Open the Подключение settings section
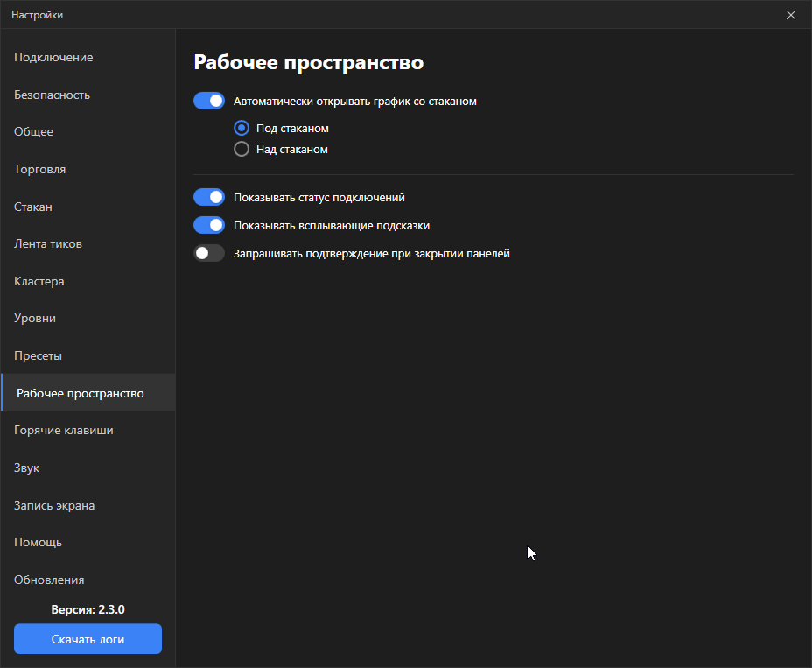812x668 pixels. click(88, 58)
